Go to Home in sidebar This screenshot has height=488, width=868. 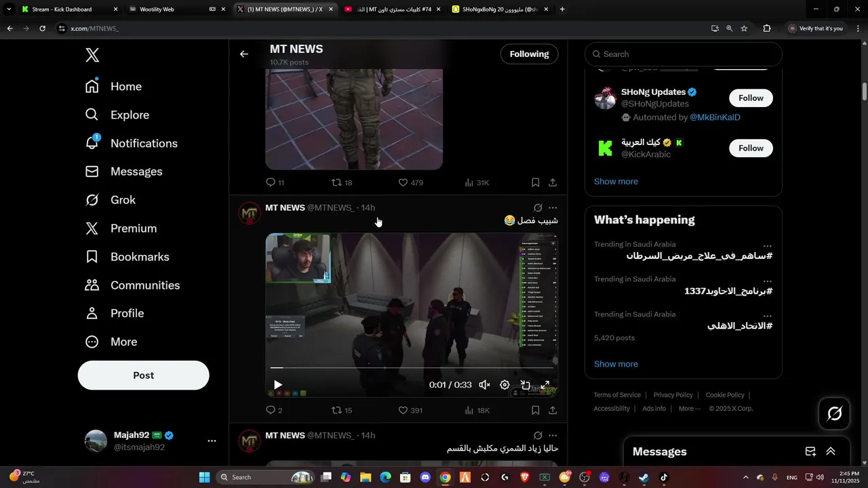click(113, 87)
